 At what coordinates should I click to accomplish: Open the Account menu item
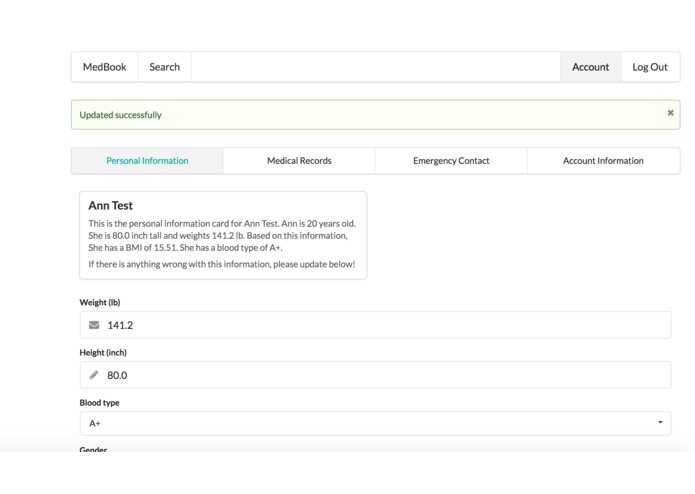point(590,67)
